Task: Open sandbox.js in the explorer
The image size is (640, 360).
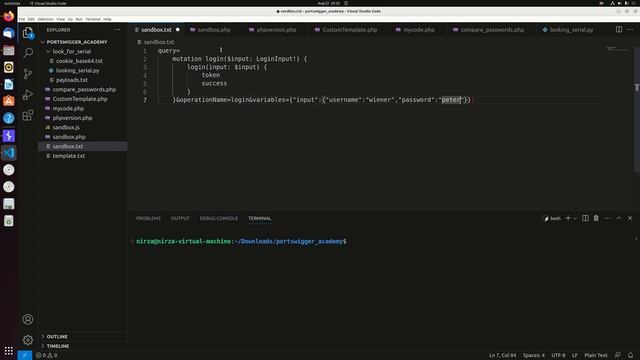Action: [66, 127]
